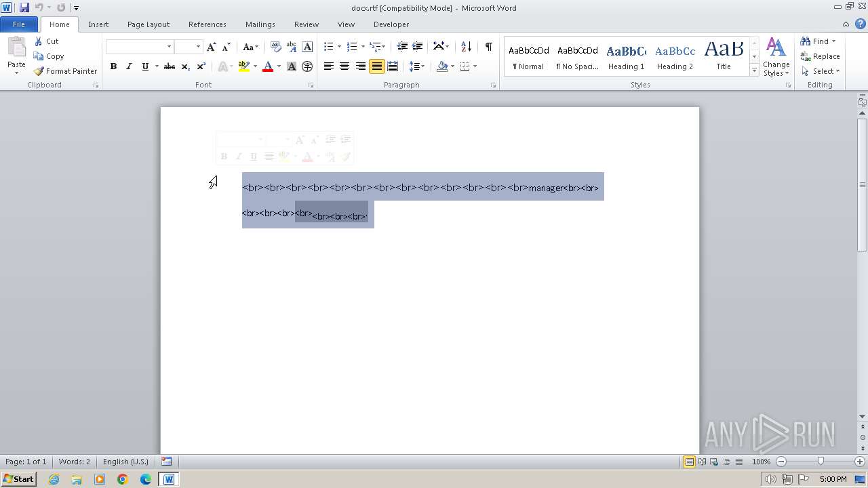Click the Save icon in quick access

(x=24, y=7)
